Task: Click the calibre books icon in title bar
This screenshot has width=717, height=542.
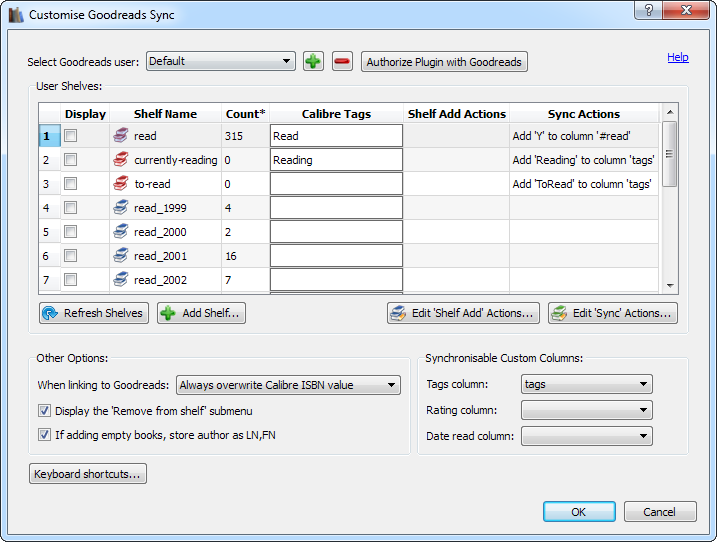Action: tap(16, 15)
